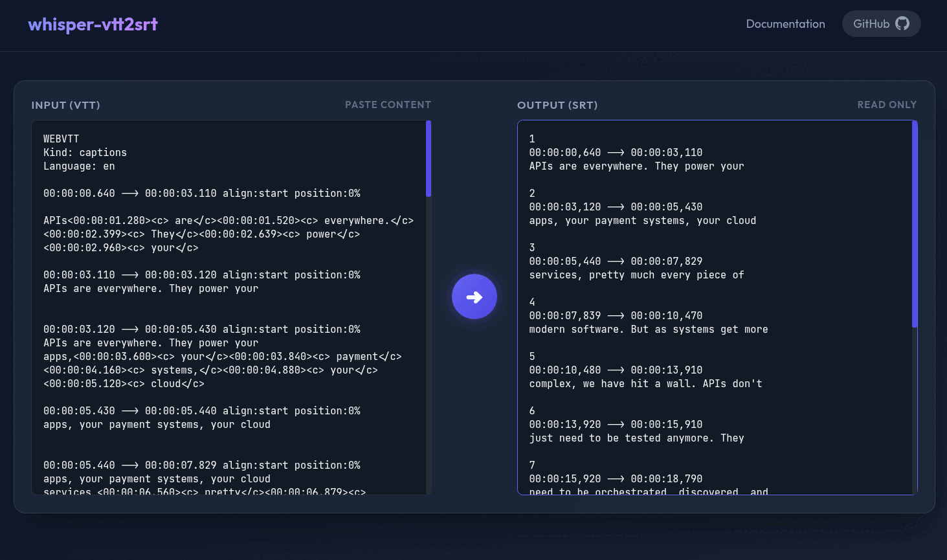The image size is (947, 560).
Task: Click 'complex, we have hit a wall' line
Action: 645,384
